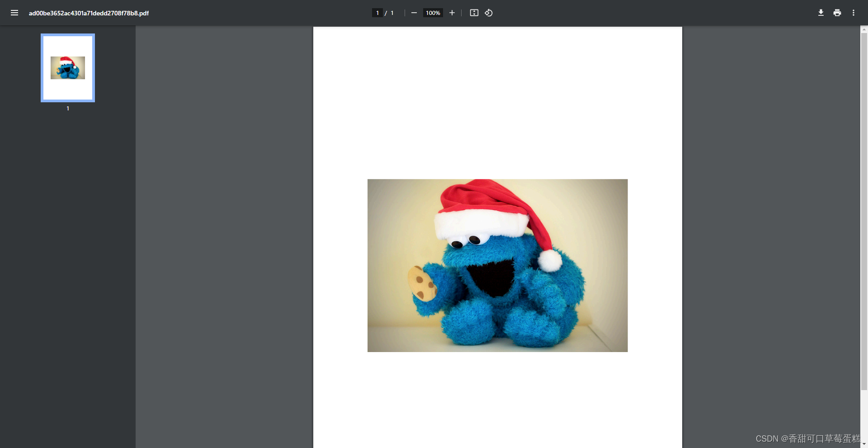This screenshot has height=448, width=868.
Task: Print the PDF document
Action: tap(837, 13)
